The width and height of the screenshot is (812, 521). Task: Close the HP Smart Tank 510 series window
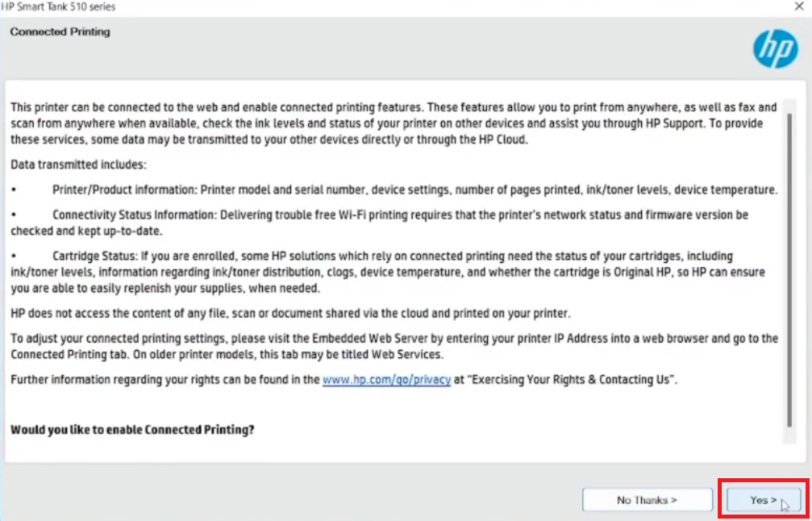tap(799, 6)
